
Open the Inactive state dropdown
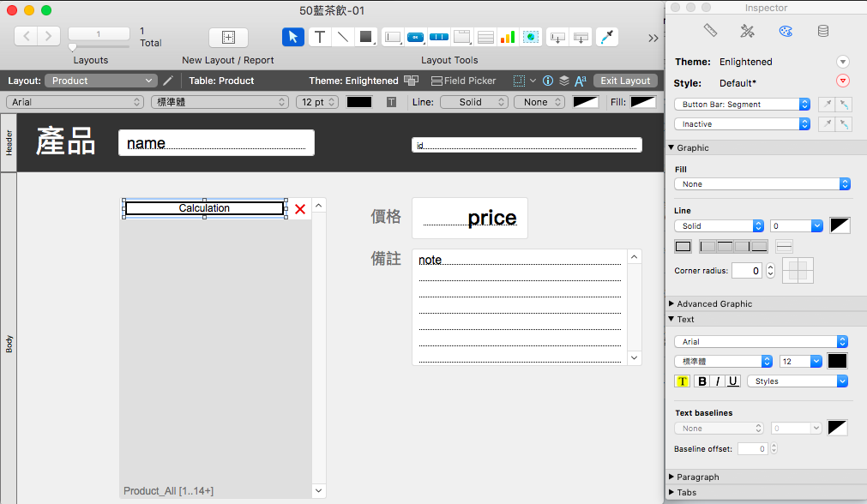click(x=742, y=124)
